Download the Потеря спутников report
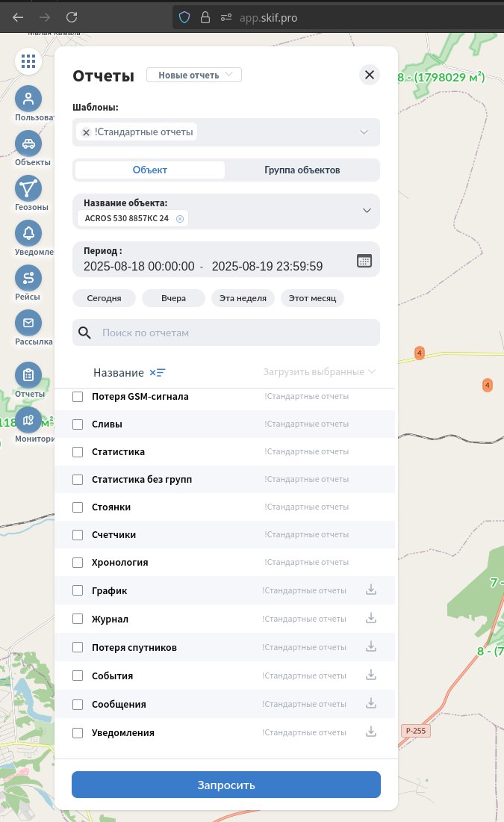504x822 pixels. point(371,646)
